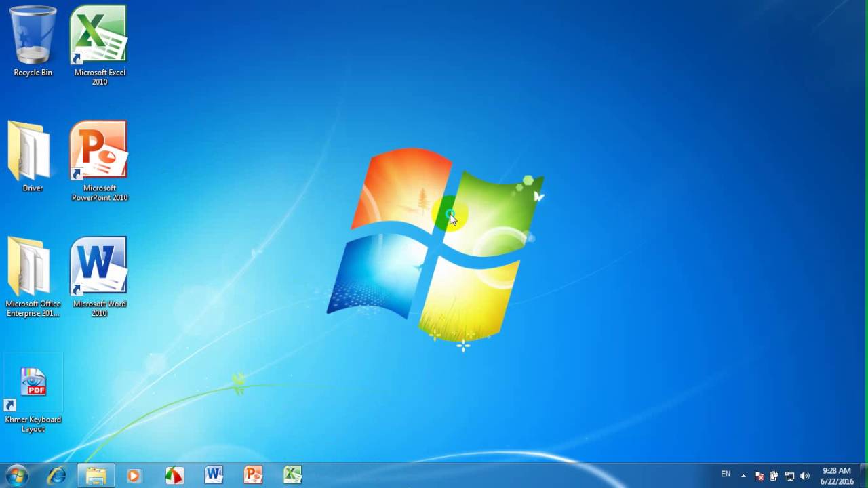Screen dimensions: 868x488
Task: Open the red-green pinned app beside Media Player
Action: pos(174,475)
